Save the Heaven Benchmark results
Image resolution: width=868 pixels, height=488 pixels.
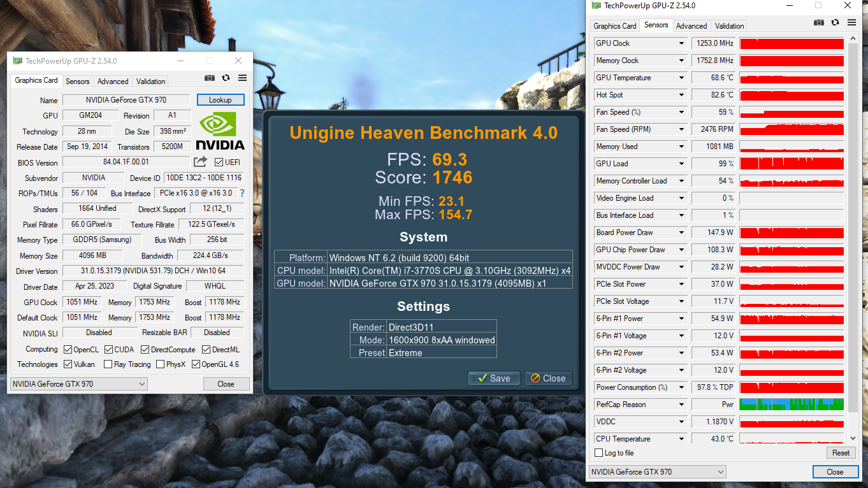(494, 378)
